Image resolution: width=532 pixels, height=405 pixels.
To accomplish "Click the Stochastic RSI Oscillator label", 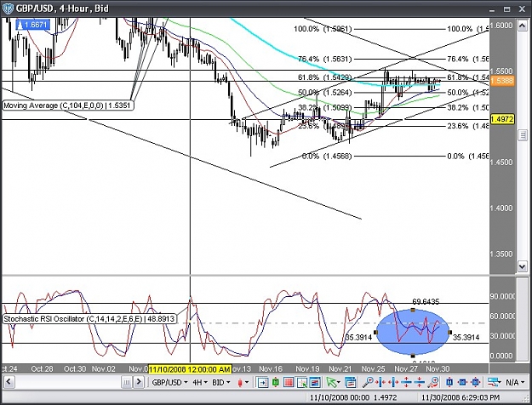I will pyautogui.click(x=89, y=319).
